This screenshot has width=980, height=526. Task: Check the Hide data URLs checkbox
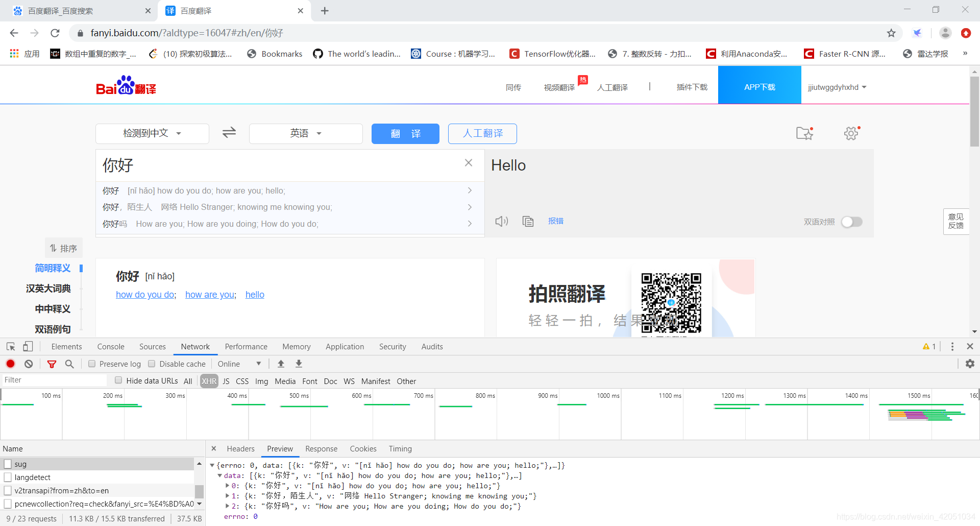[x=118, y=380]
